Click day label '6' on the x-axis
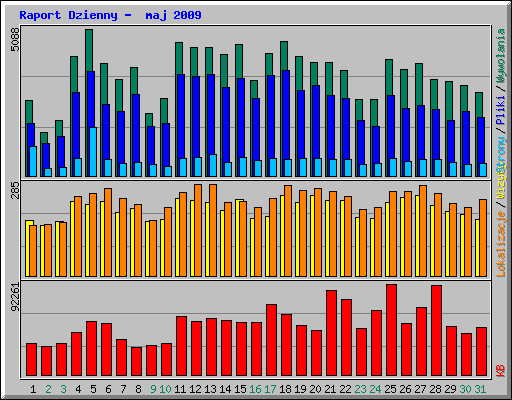Screen dimensions: 512x400 [x=108, y=389]
